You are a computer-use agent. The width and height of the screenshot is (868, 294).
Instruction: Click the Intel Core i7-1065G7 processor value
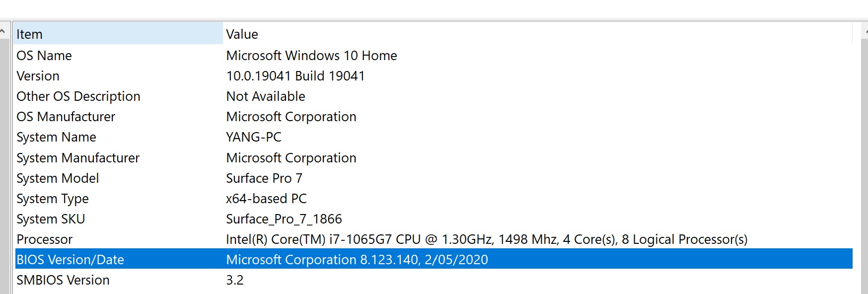(487, 239)
